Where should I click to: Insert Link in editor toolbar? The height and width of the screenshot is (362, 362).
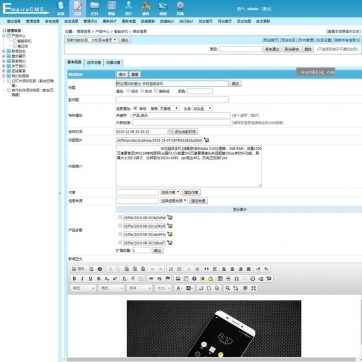coord(151,279)
